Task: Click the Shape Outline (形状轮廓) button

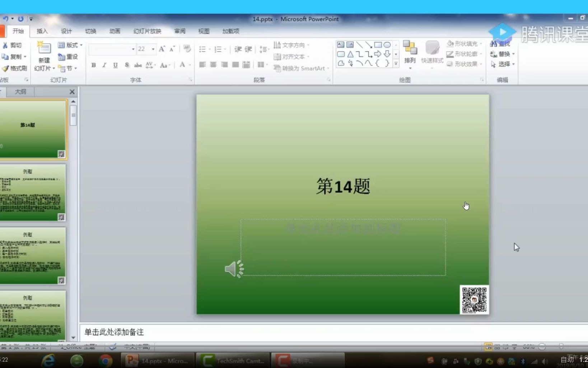Action: pos(464,54)
